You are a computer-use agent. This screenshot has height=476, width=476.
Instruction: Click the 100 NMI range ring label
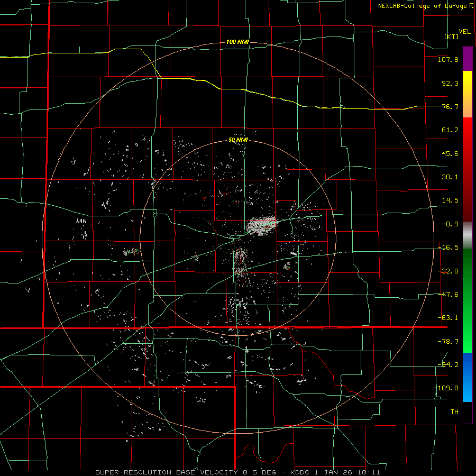point(237,42)
